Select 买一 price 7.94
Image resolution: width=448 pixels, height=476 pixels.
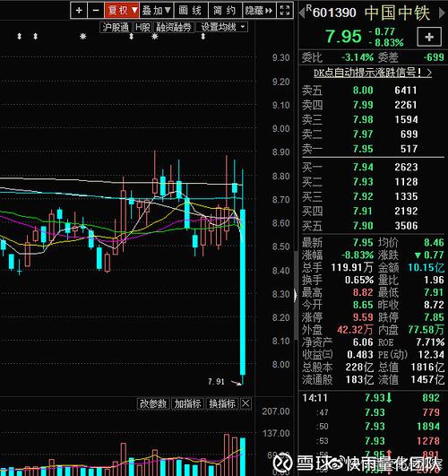point(363,167)
